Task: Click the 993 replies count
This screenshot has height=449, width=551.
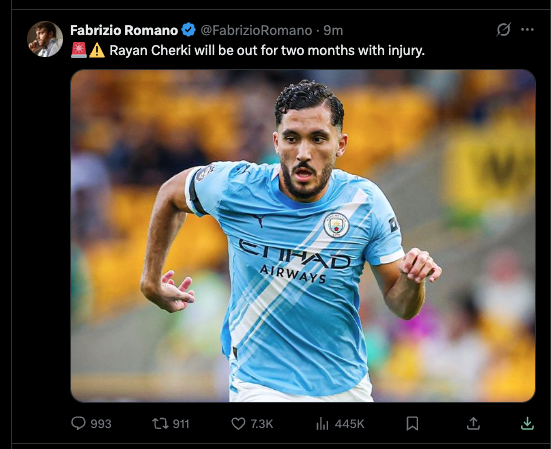Action: coord(101,424)
